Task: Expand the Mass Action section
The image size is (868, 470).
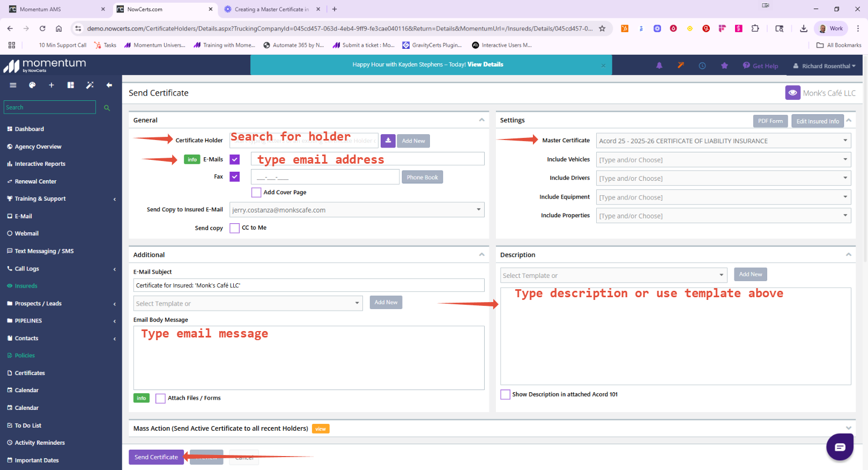Action: [848, 428]
